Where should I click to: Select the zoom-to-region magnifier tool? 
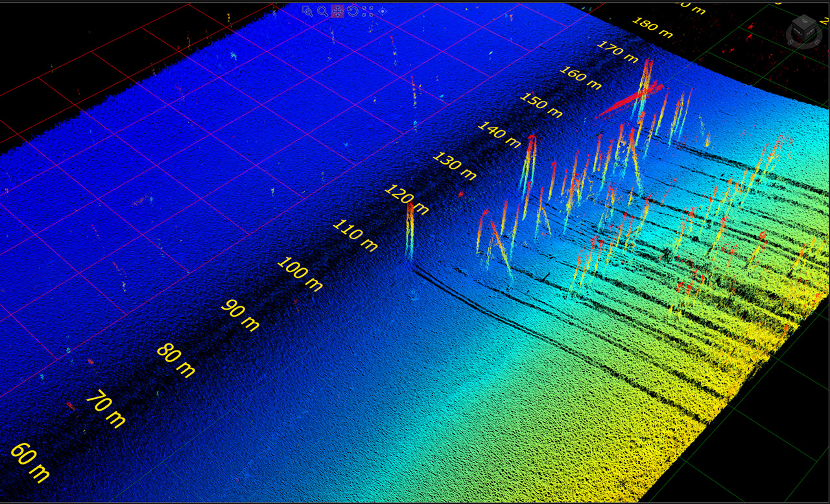[307, 11]
